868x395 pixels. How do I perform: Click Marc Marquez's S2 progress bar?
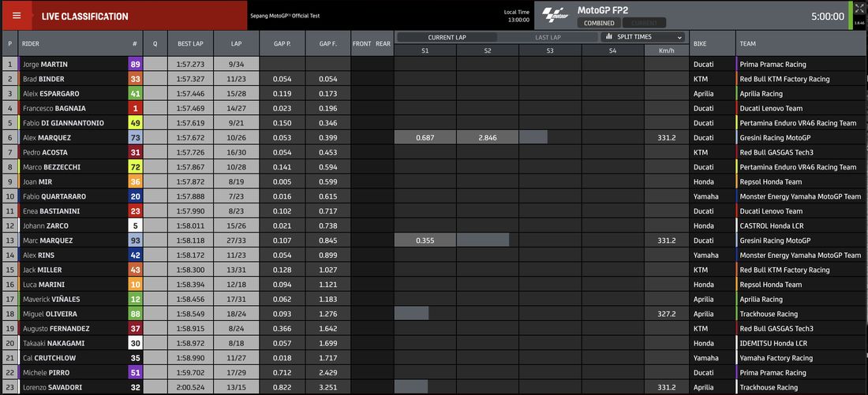click(x=483, y=240)
